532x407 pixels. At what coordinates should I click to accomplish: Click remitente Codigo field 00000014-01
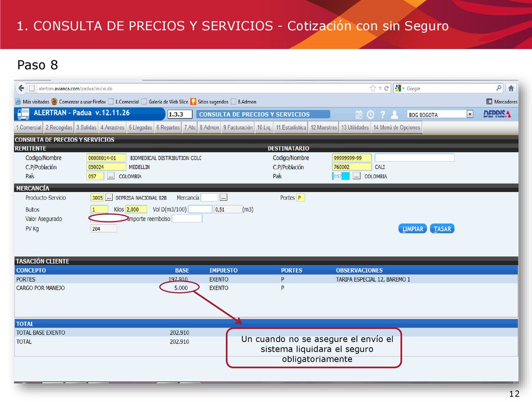pos(106,158)
